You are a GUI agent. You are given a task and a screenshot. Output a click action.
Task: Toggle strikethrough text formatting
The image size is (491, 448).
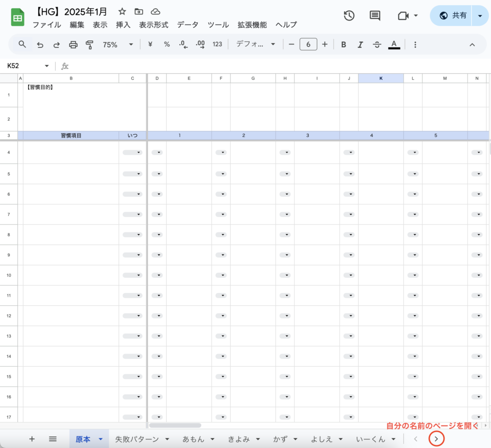click(x=377, y=45)
